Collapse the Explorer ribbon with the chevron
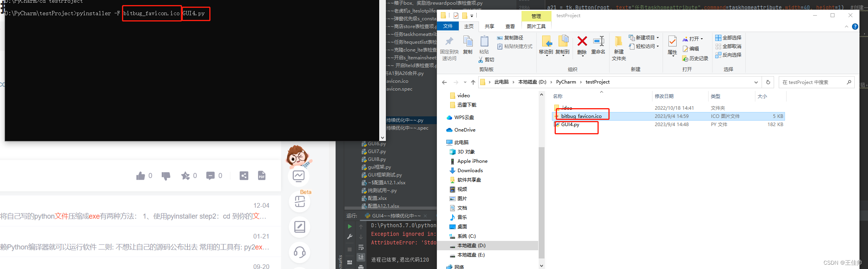 coord(846,27)
